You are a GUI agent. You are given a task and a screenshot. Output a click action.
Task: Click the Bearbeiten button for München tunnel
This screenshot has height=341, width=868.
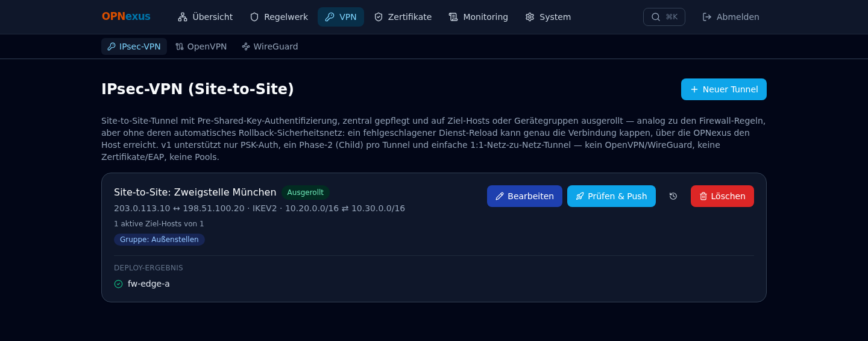(524, 196)
